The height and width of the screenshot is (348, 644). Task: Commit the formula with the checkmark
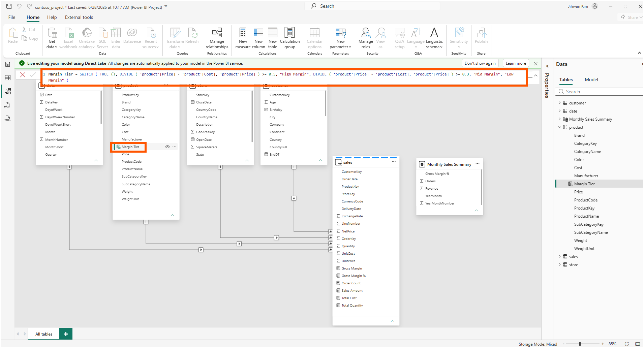[x=33, y=75]
